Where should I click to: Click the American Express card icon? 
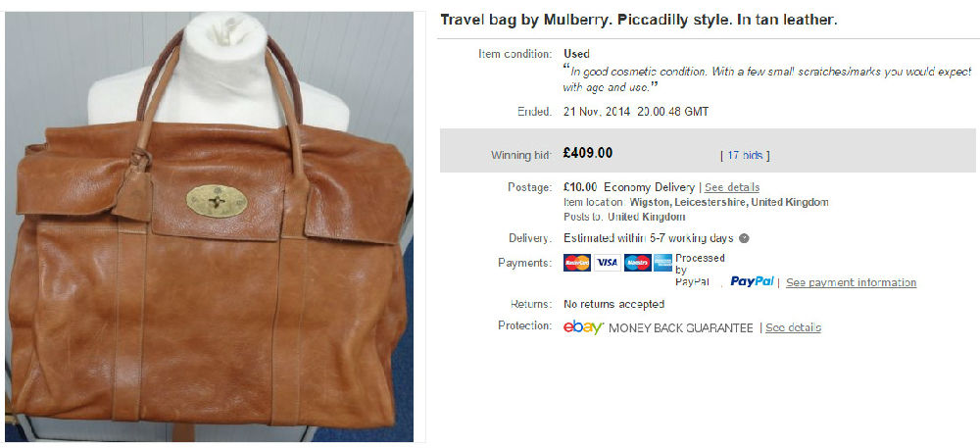(662, 263)
